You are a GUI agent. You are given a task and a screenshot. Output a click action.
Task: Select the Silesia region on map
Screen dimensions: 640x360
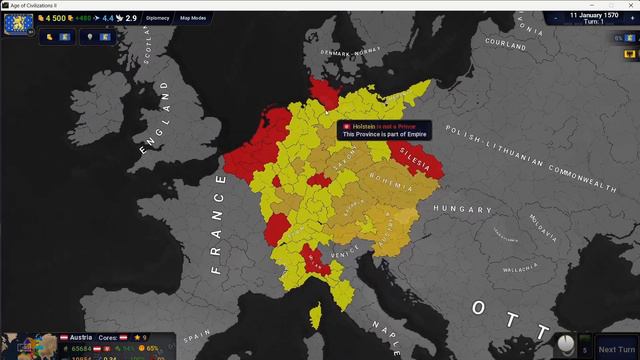pyautogui.click(x=416, y=160)
